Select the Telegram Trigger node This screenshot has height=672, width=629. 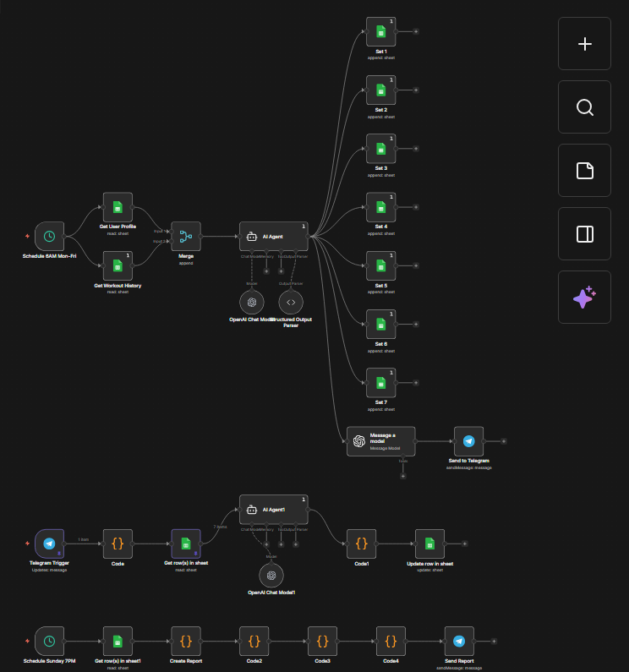[50, 544]
